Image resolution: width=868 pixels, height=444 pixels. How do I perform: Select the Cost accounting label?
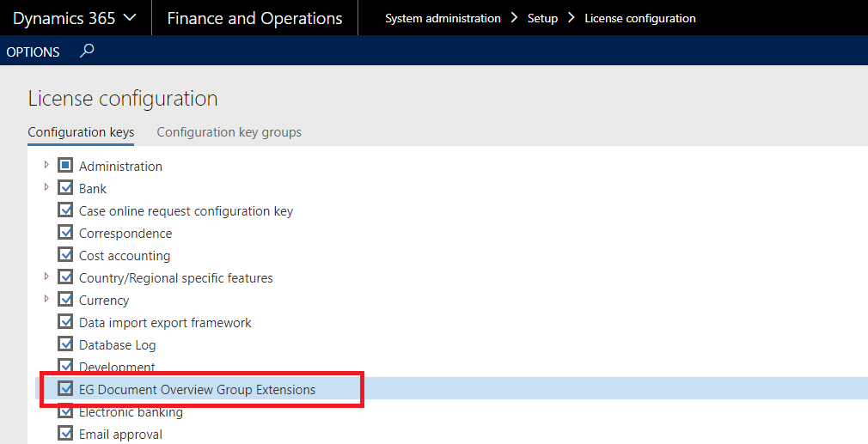(125, 255)
